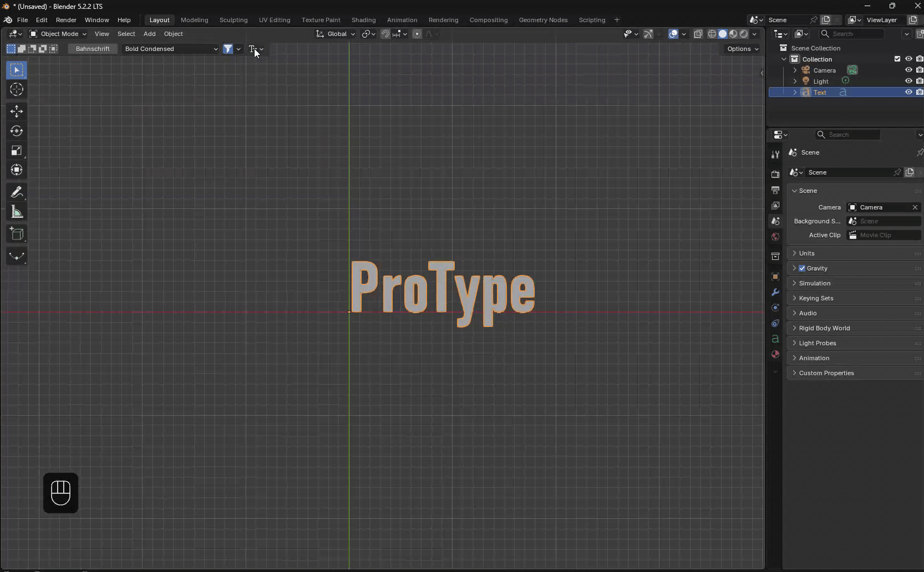Switch to the Physics properties tab

pos(775,308)
